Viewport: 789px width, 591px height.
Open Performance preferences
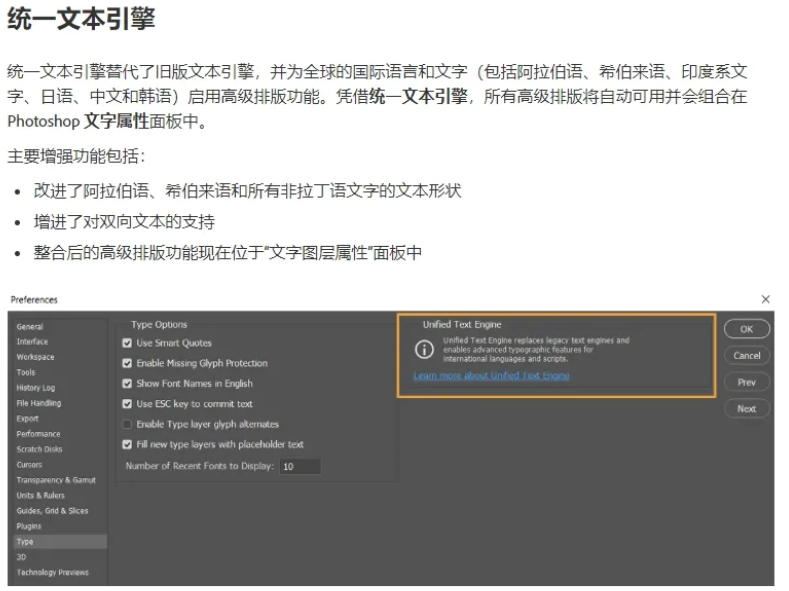38,434
